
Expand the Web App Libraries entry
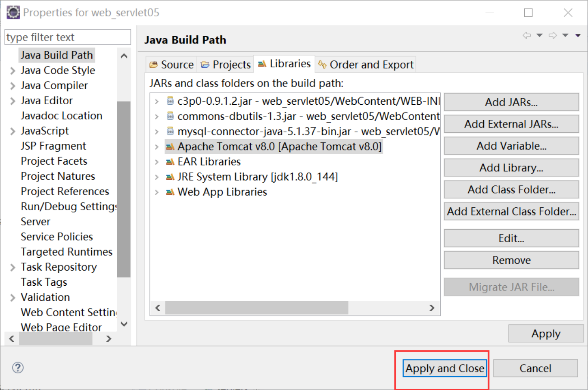click(157, 192)
